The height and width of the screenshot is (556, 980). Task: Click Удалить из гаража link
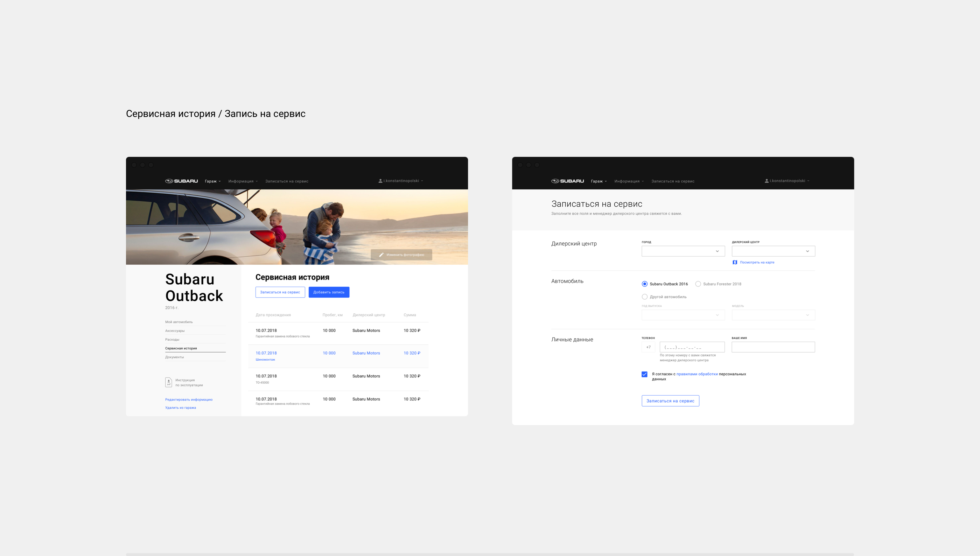point(181,408)
